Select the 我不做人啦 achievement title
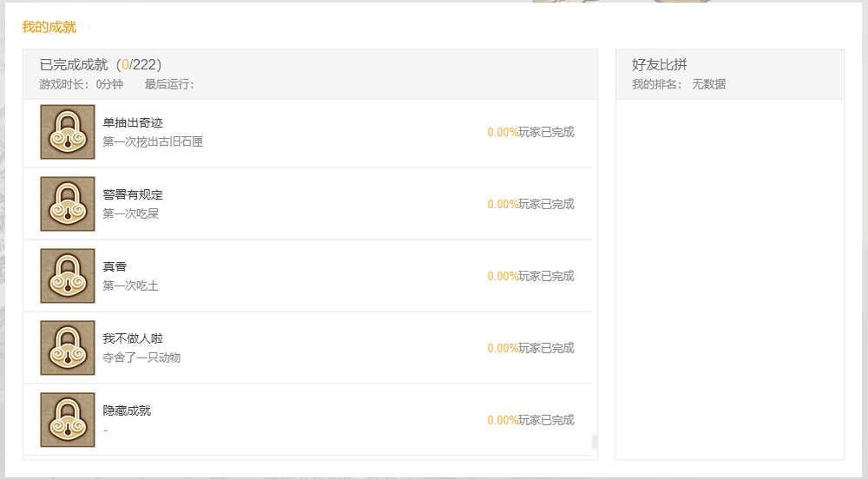The width and height of the screenshot is (868, 479). 133,339
